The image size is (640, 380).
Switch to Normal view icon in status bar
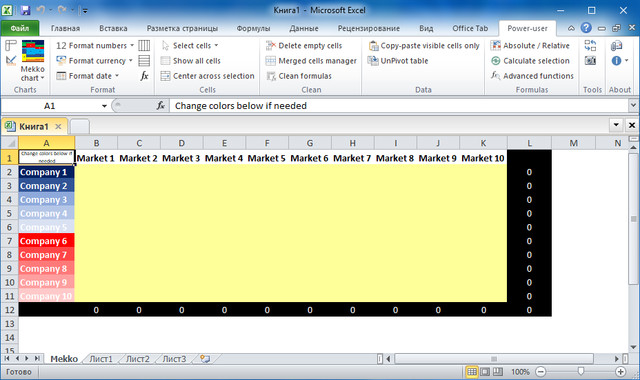pos(471,371)
